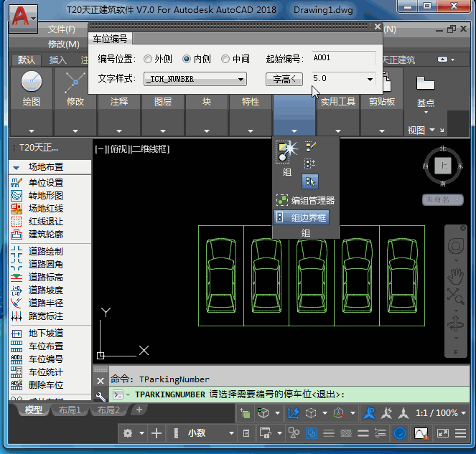This screenshot has width=476, height=454.
Task: Select the 道路标高 tool icon
Action: coord(17,277)
